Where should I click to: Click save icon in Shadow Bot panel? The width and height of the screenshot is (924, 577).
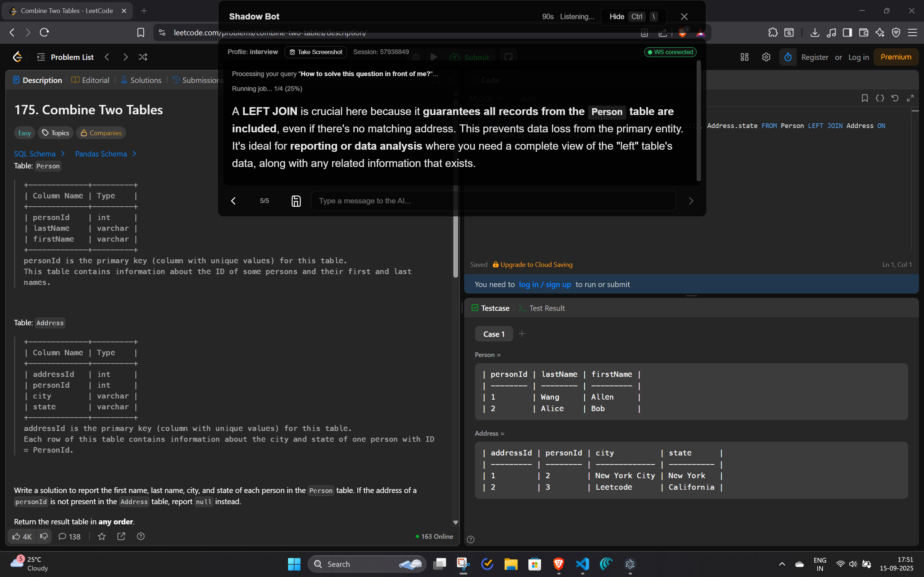[x=296, y=201]
